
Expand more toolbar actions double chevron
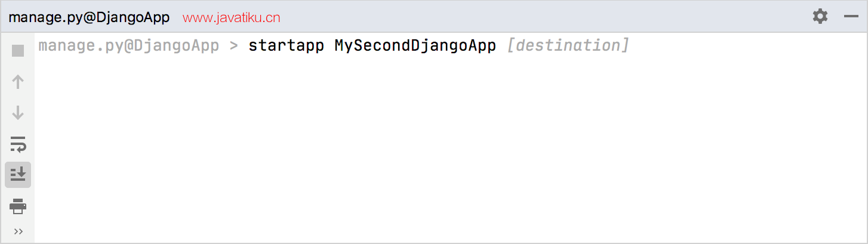[18, 231]
